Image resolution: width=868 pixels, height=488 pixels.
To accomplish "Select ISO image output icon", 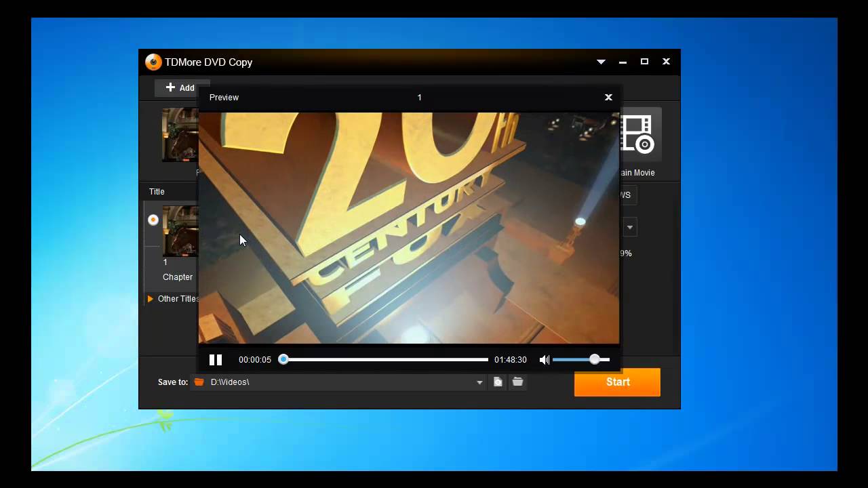I will (x=498, y=382).
